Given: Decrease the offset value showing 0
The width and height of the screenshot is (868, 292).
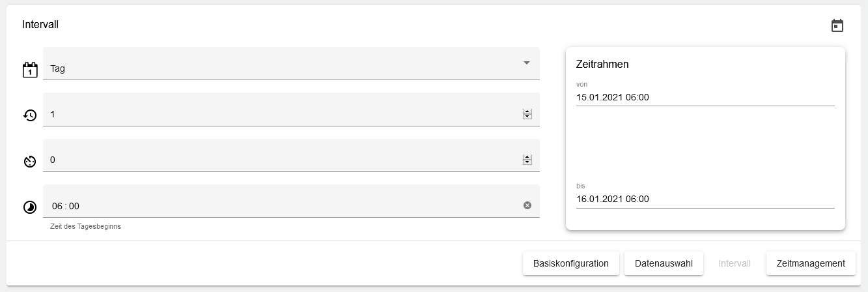Looking at the screenshot, I should [x=527, y=162].
